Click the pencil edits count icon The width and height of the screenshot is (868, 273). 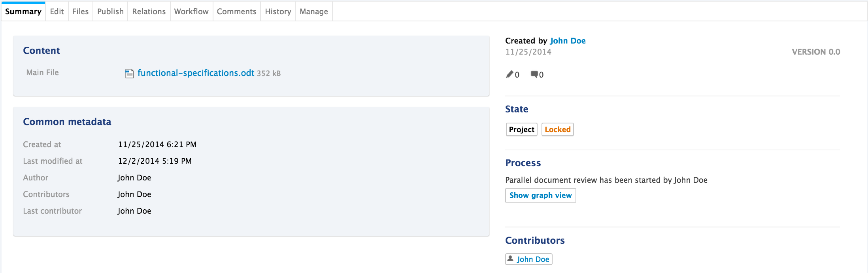pyautogui.click(x=510, y=74)
